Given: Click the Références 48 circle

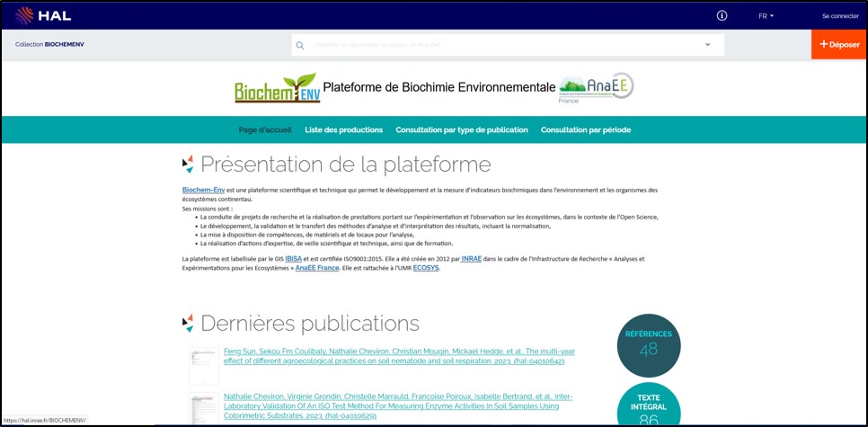Looking at the screenshot, I should coord(649,345).
